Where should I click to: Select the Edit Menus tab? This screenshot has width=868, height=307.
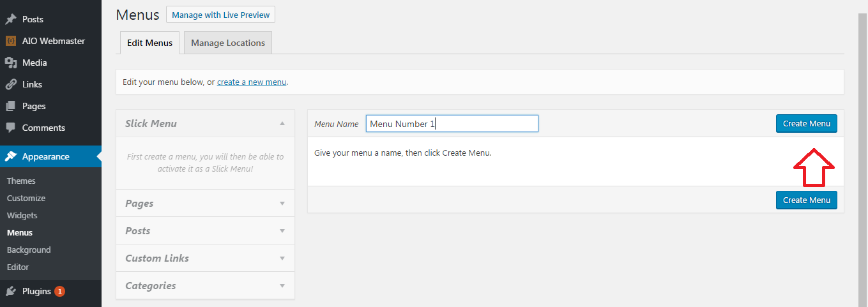149,43
